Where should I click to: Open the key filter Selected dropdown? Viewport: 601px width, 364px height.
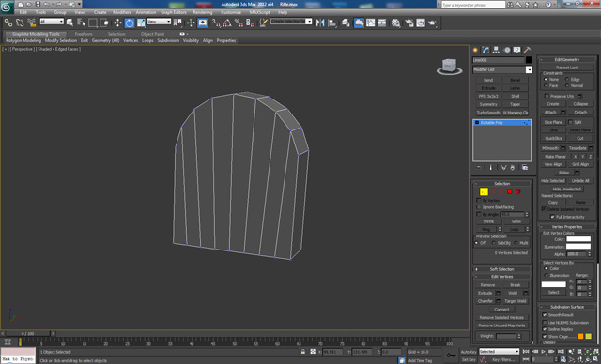pos(499,351)
